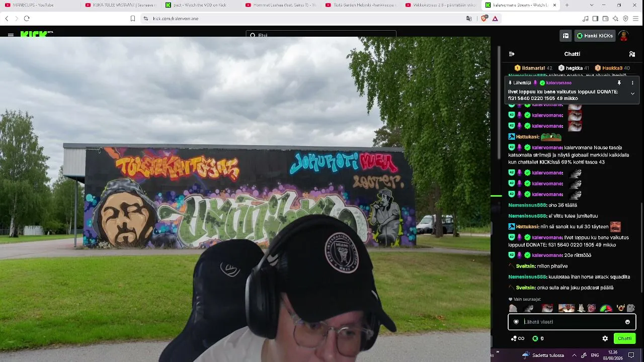Unpin the pinned chat message

click(619, 83)
